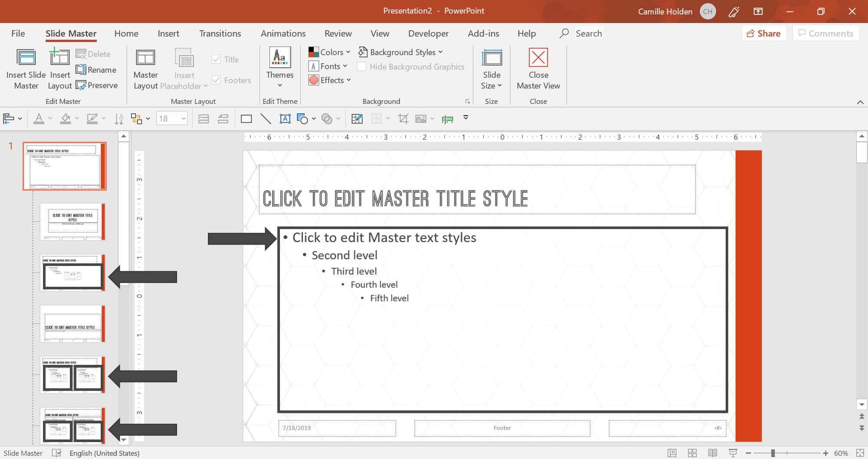The width and height of the screenshot is (868, 459).
Task: Click the Footer placeholder on slide
Action: pos(502,428)
